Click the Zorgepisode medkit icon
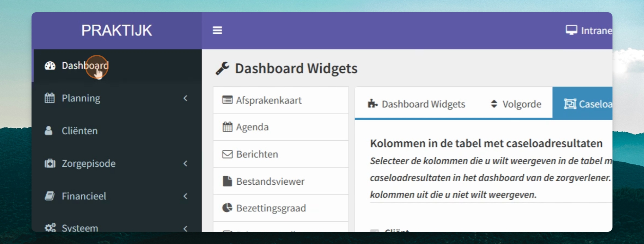Viewport: 644px width, 244px height. point(50,163)
